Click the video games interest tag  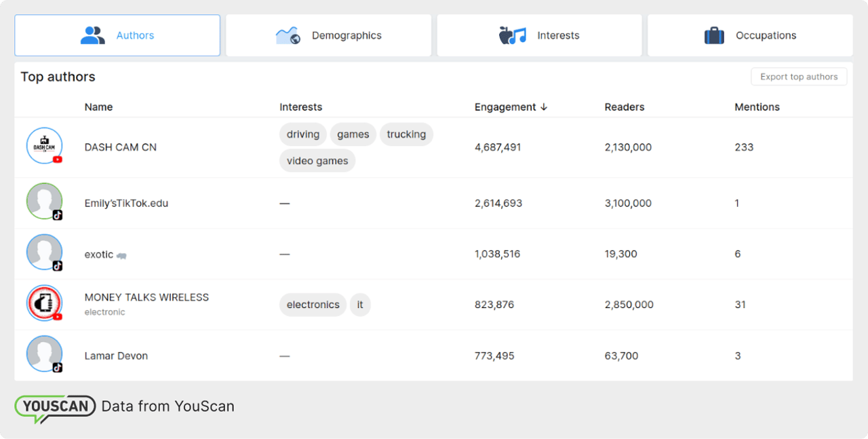[x=317, y=161]
